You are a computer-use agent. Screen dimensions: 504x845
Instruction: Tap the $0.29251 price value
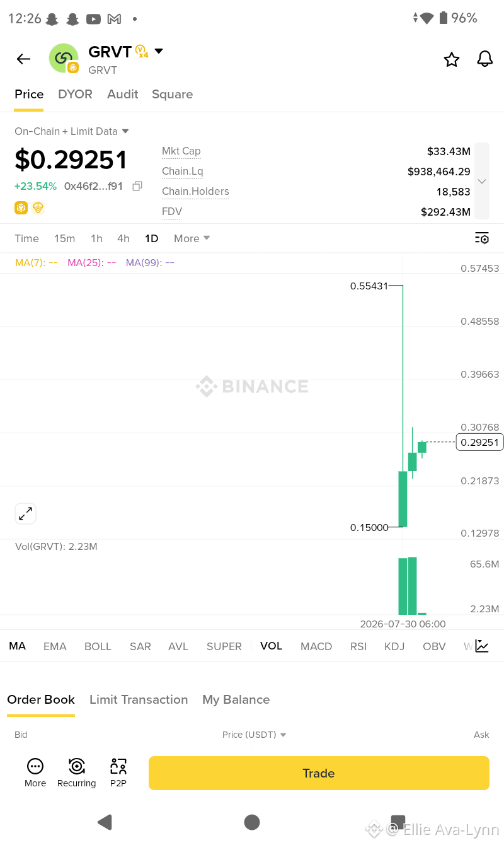tap(71, 160)
